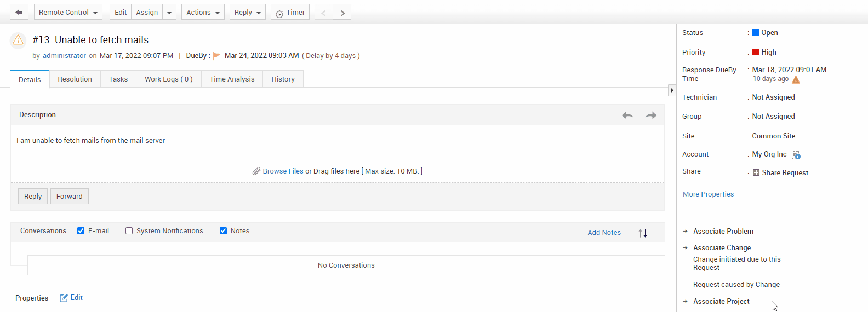
Task: Open the Remote Control dropdown
Action: pos(68,12)
